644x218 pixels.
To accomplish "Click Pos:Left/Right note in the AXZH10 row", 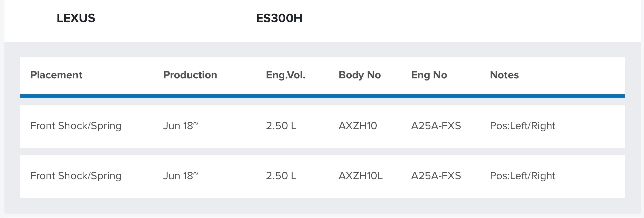I will [522, 126].
